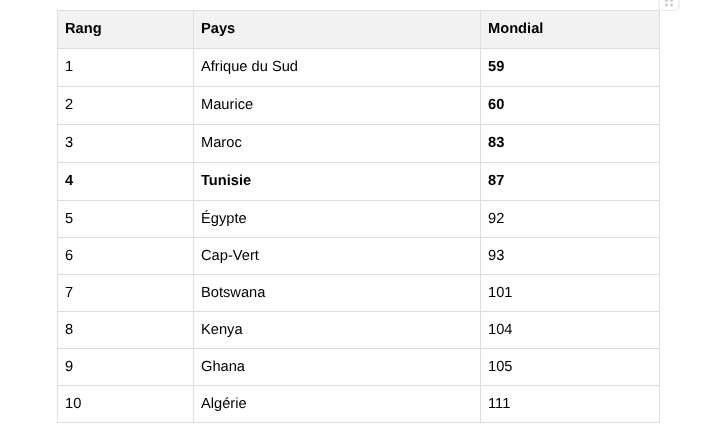
Task: Click the Ghana country cell
Action: point(223,367)
